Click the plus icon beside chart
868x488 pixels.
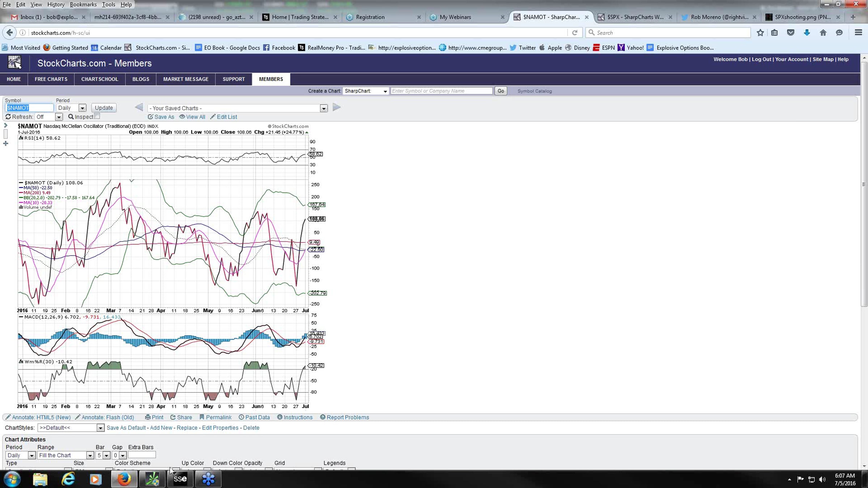(x=5, y=144)
